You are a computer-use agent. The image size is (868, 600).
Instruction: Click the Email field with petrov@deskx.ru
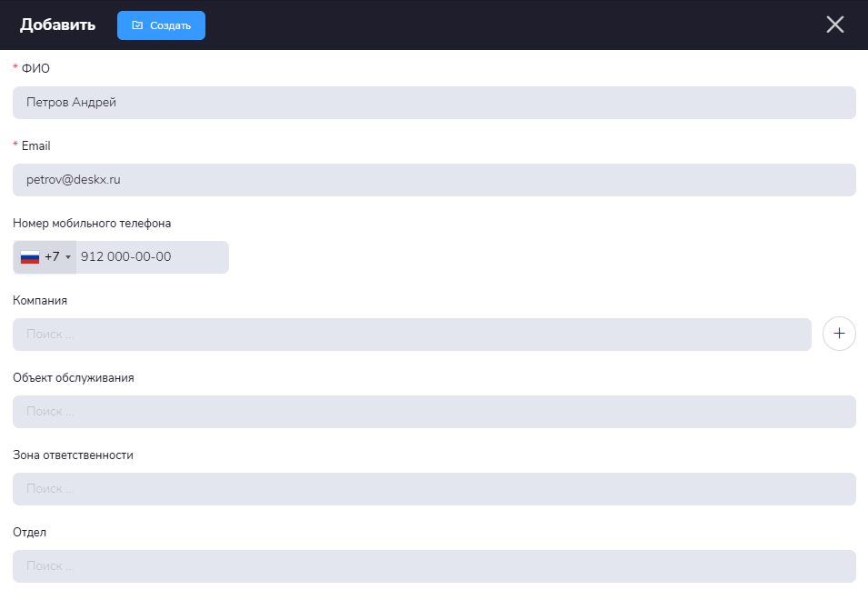[434, 180]
